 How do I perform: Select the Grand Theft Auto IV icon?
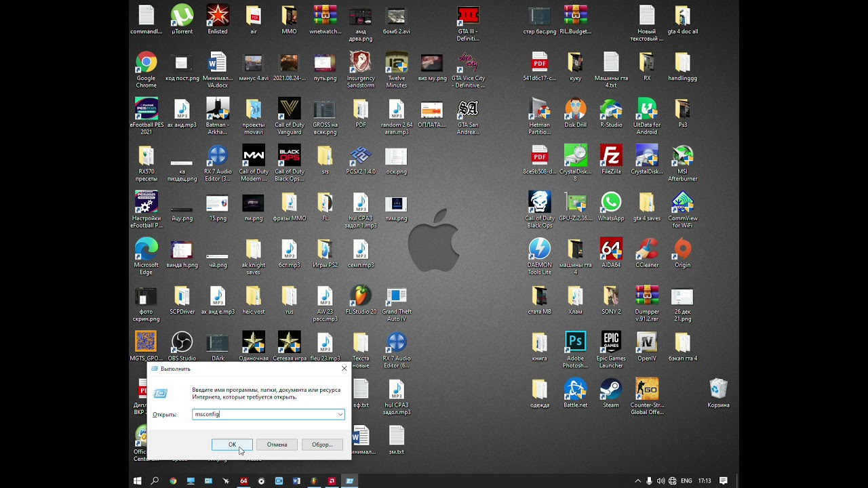(x=396, y=304)
